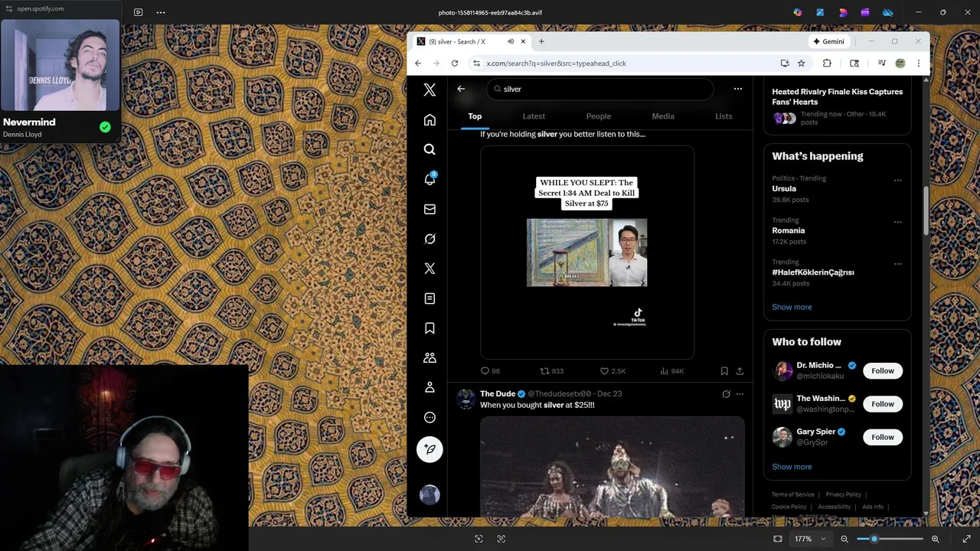Open zoom percentage dropdown showing 177%
This screenshot has width=980, height=551.
tap(810, 539)
